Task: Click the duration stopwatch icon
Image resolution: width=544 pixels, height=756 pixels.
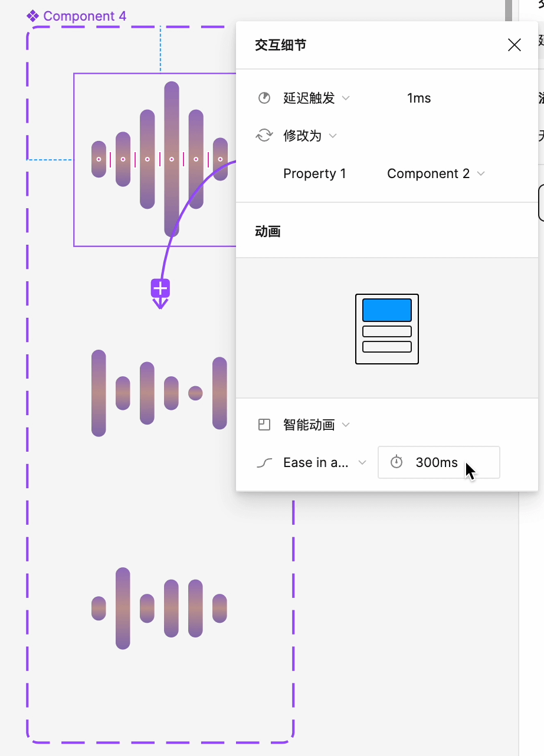Action: [396, 462]
